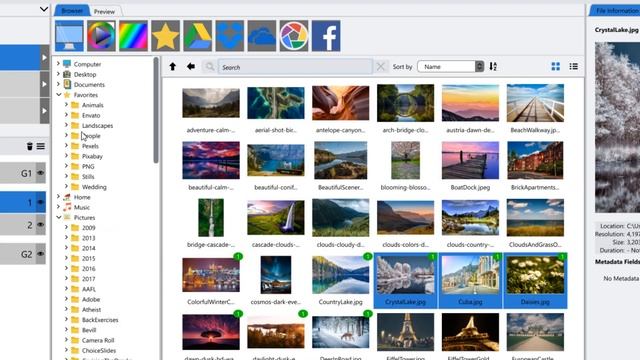Image resolution: width=640 pixels, height=360 pixels.
Task: Switch to thumbnail grid view
Action: (x=556, y=67)
